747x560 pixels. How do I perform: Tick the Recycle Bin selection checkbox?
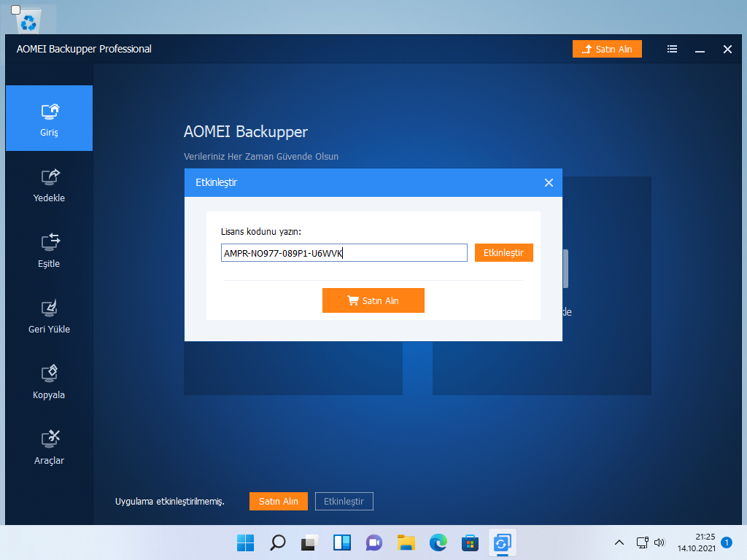point(16,10)
